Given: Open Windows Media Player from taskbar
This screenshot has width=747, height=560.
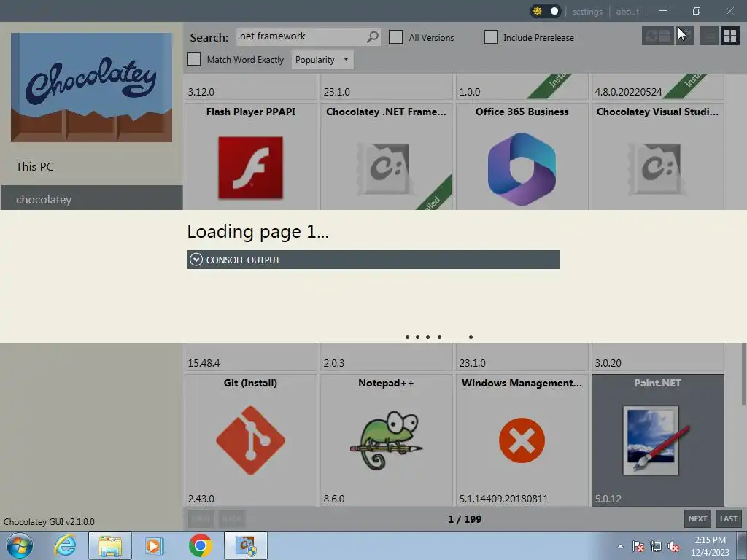Looking at the screenshot, I should point(155,545).
